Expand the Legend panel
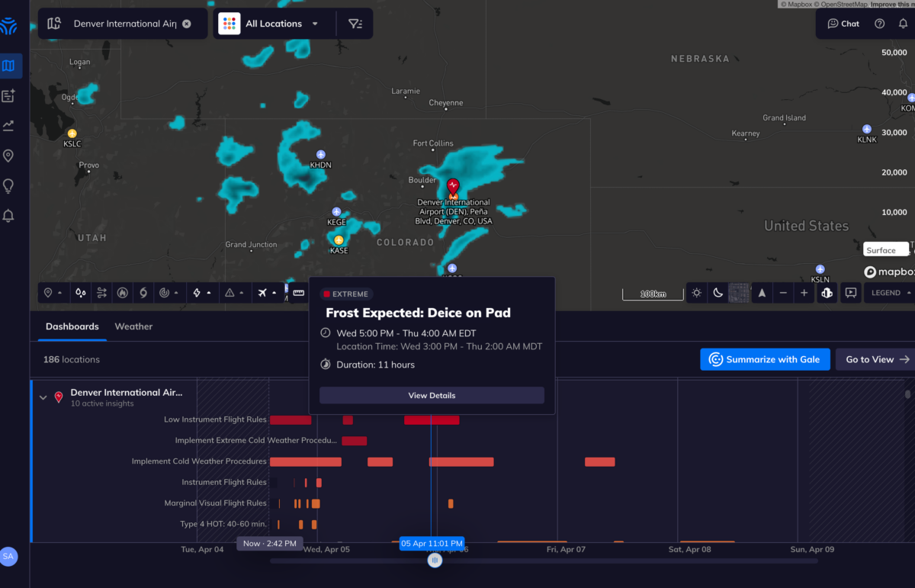Viewport: 915px width, 588px height. pyautogui.click(x=891, y=293)
